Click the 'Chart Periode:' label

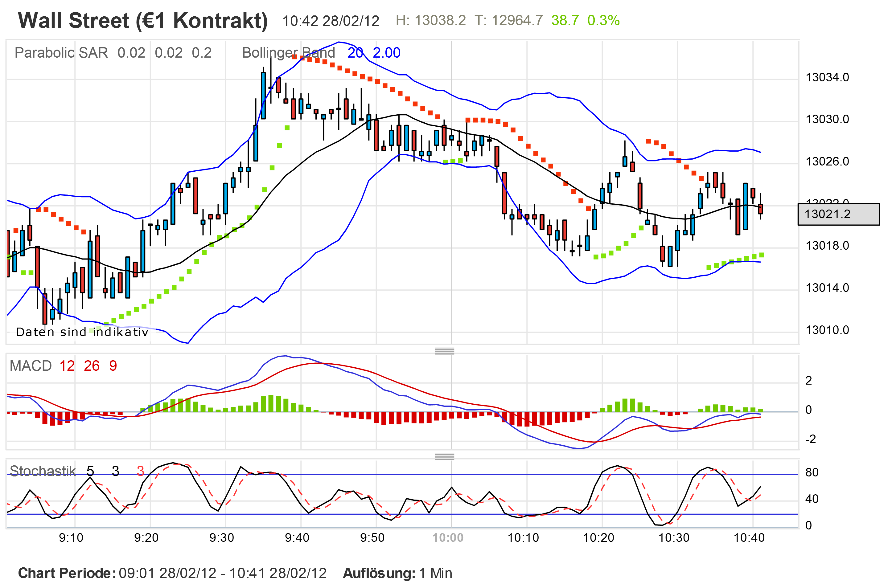coord(67,574)
